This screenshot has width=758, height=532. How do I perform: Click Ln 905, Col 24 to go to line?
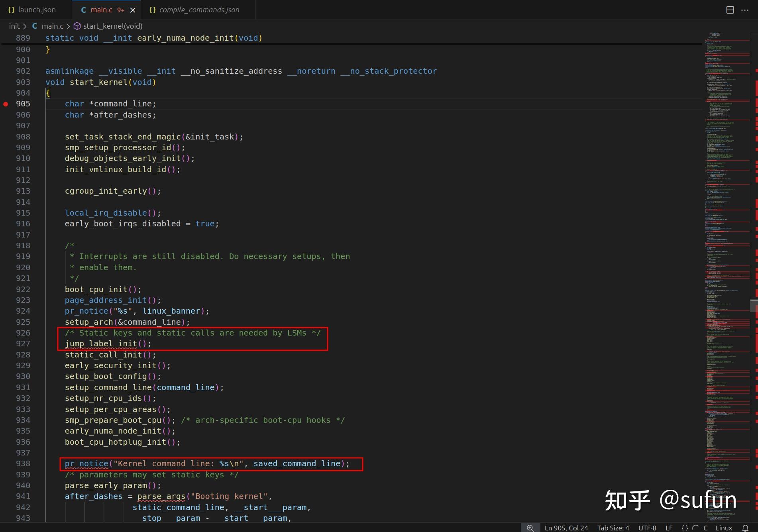click(x=566, y=528)
